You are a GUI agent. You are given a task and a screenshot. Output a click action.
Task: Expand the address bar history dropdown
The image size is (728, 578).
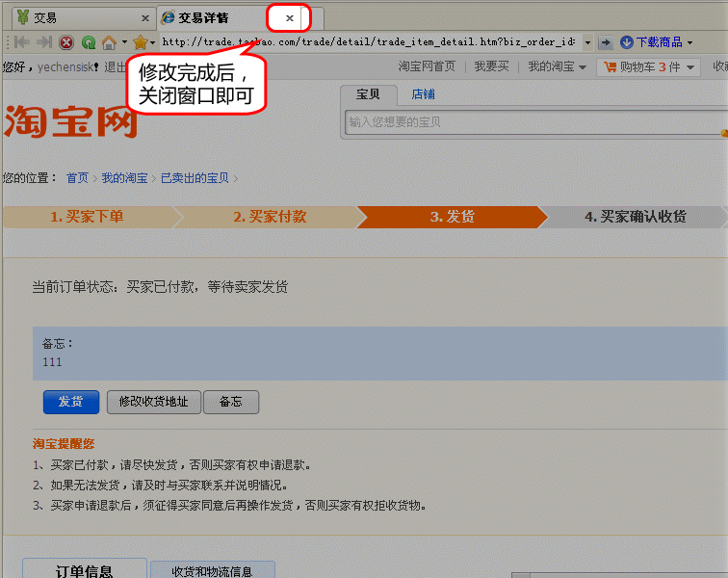click(x=587, y=42)
